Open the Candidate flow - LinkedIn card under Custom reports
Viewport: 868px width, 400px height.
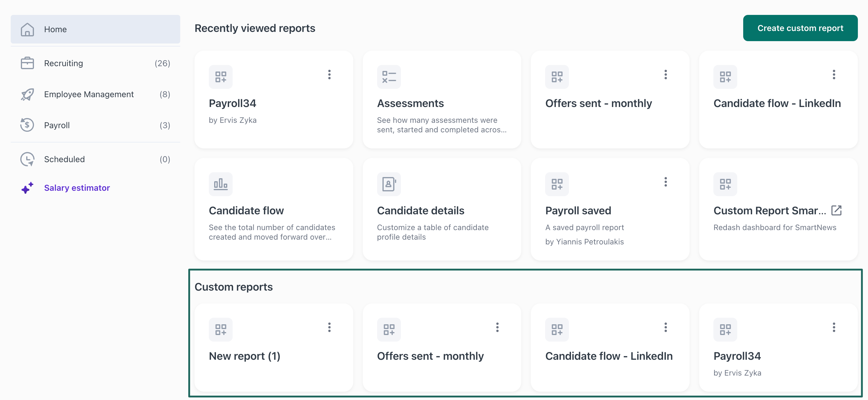[x=609, y=356]
